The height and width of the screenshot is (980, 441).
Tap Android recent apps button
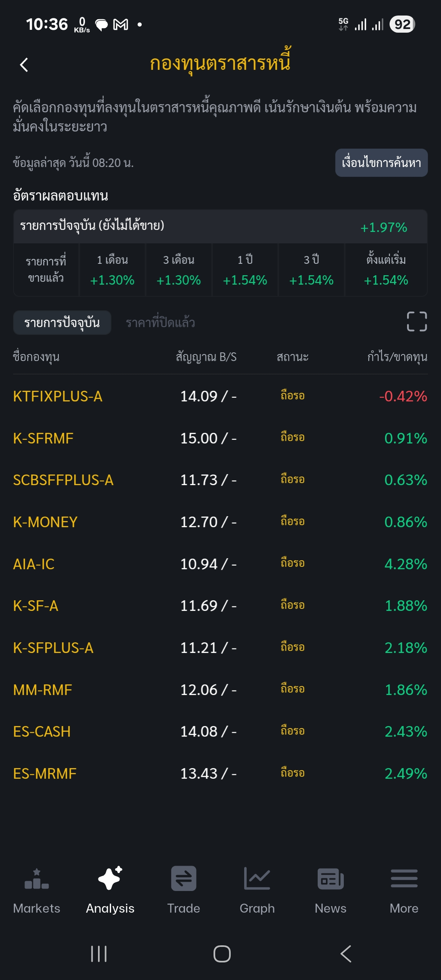[99, 954]
